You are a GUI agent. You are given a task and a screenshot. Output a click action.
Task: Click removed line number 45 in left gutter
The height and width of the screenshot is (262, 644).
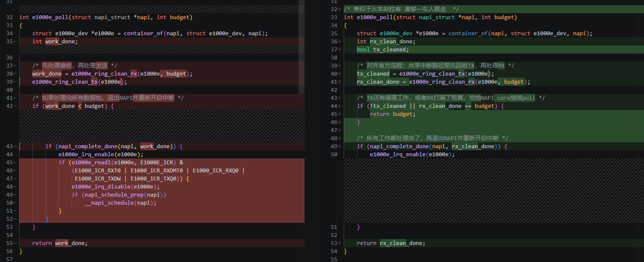tap(9, 162)
